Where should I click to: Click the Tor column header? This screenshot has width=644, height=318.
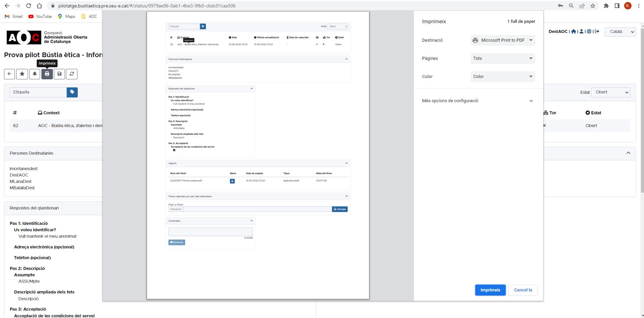tap(550, 113)
